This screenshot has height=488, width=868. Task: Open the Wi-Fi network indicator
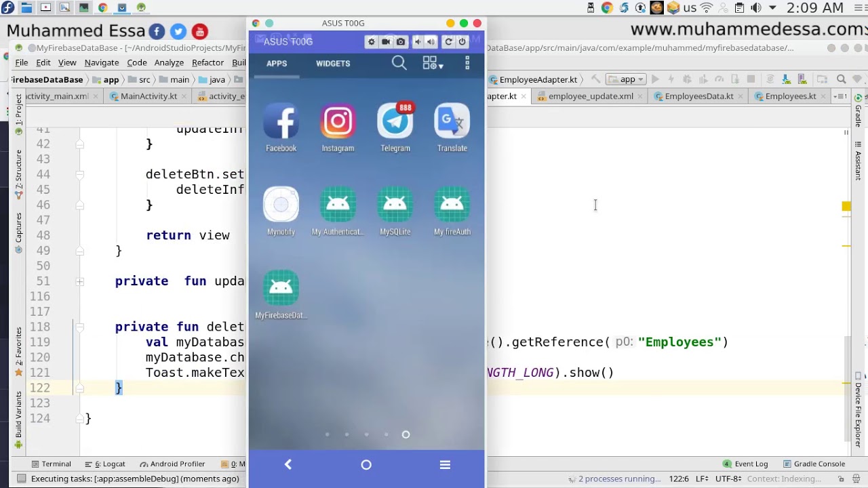707,7
